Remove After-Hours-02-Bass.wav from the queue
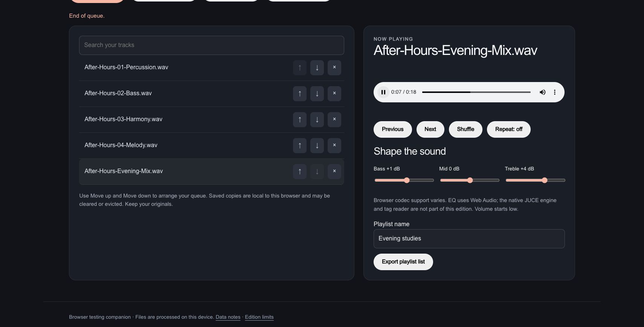Image resolution: width=644 pixels, height=327 pixels. tap(334, 94)
